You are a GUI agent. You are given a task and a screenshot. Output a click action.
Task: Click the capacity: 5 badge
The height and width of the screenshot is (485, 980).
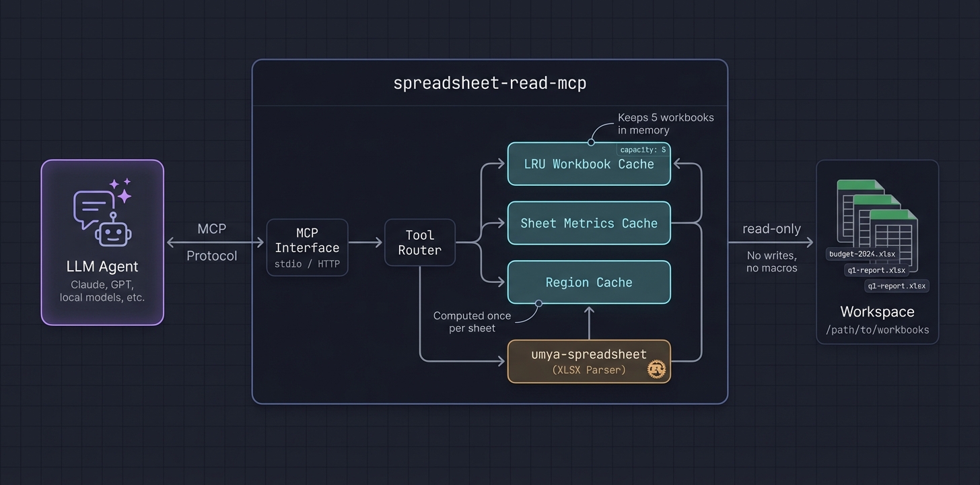[x=642, y=149]
